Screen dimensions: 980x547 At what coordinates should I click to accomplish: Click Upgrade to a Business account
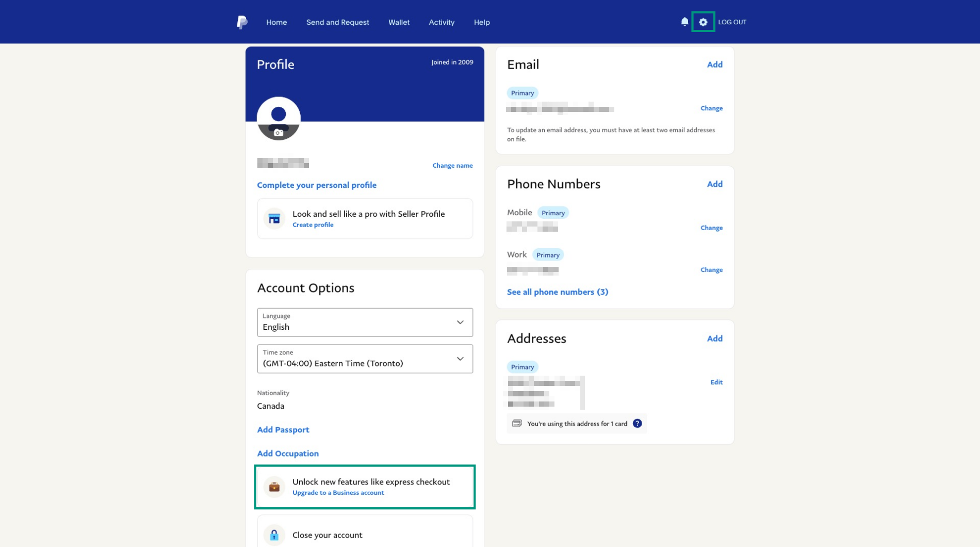tap(338, 493)
